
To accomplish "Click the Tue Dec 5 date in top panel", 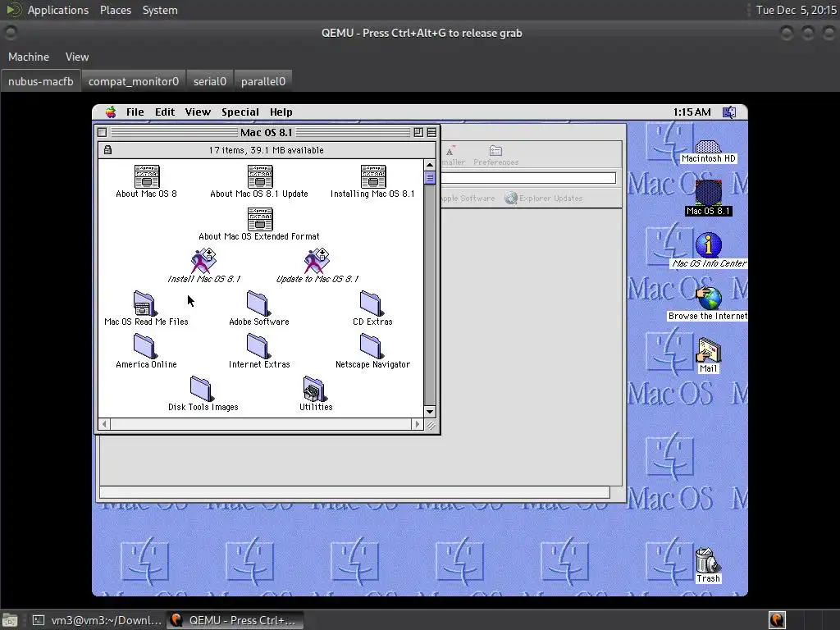I will click(x=796, y=10).
